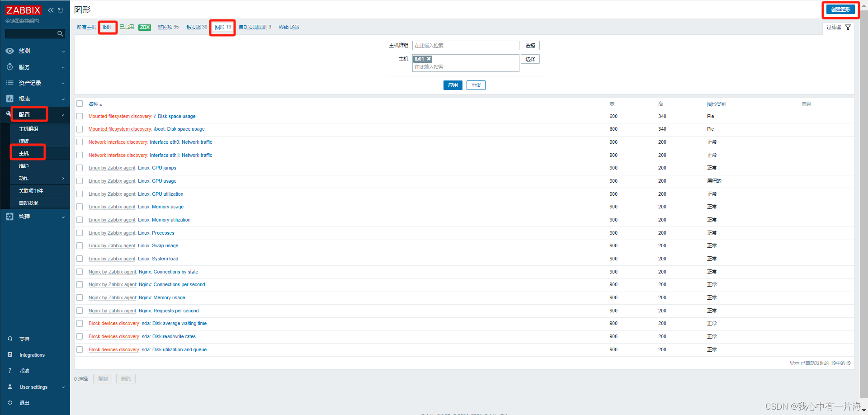Viewport: 868px width, 415px height.
Task: Expand the 管理 menu chevron
Action: (x=63, y=217)
